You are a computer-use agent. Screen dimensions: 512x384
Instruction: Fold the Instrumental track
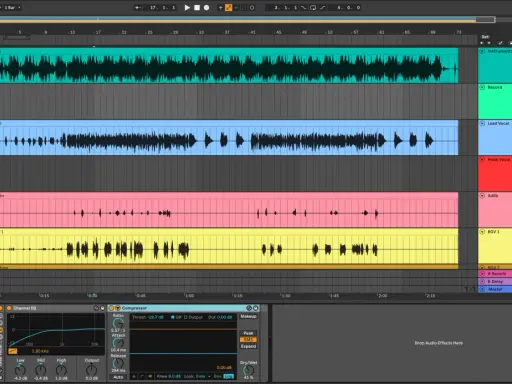pyautogui.click(x=482, y=51)
